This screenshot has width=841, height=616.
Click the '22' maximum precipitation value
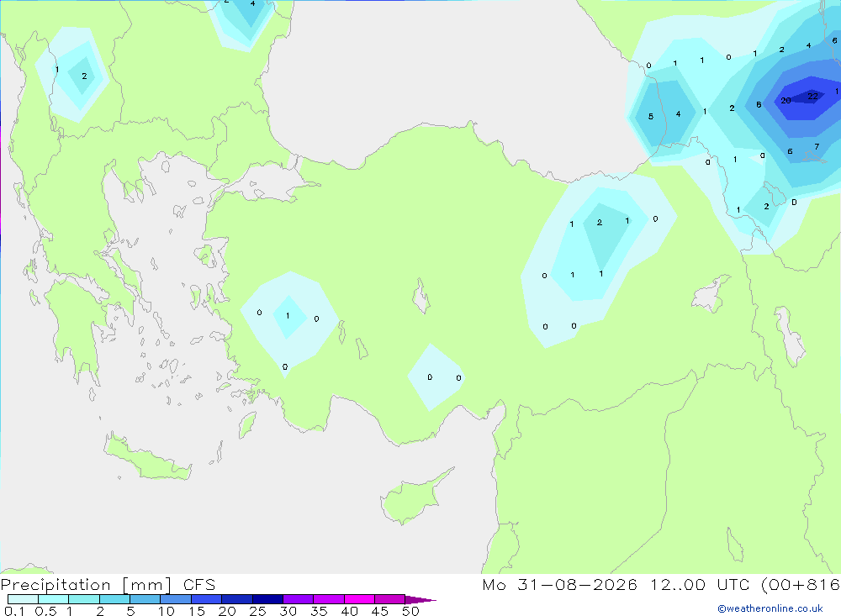pyautogui.click(x=812, y=97)
